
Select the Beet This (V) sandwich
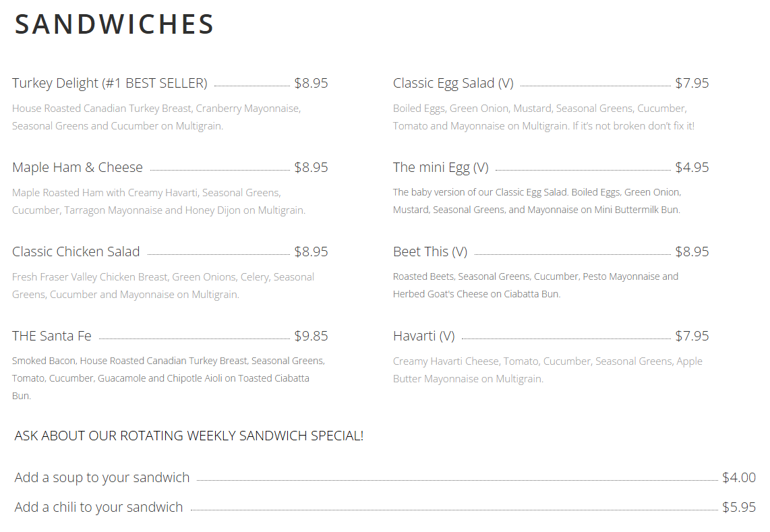tap(430, 252)
